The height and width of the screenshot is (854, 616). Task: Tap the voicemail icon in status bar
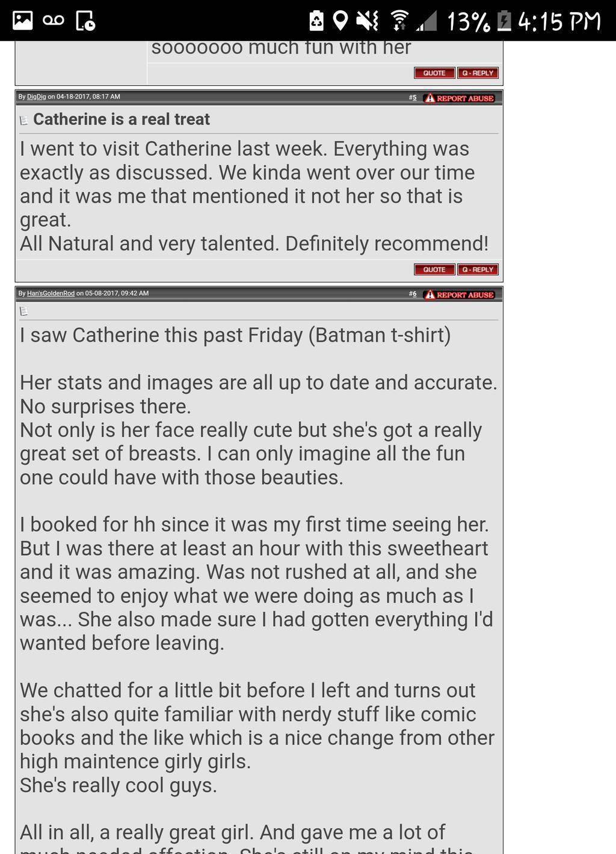click(54, 20)
